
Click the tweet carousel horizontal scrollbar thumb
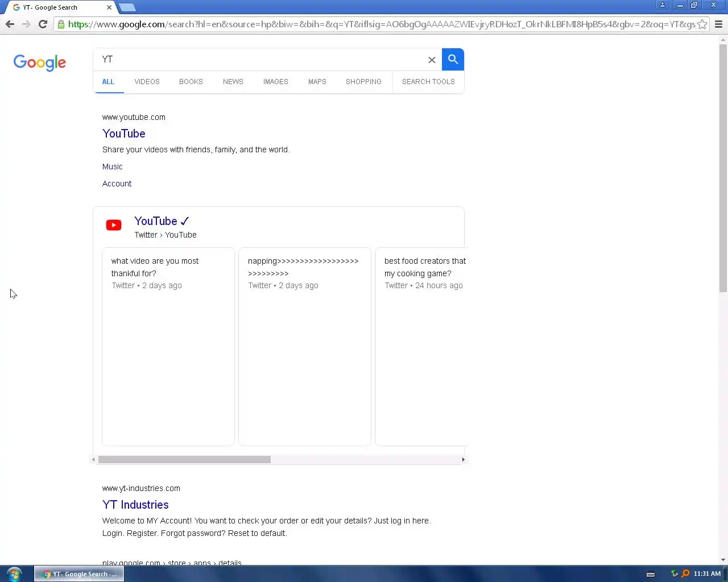click(x=184, y=459)
